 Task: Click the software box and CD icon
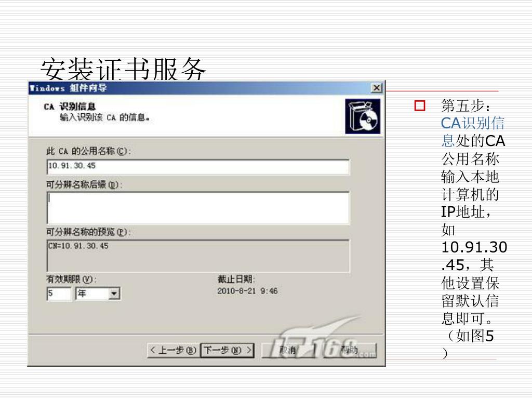click(363, 116)
